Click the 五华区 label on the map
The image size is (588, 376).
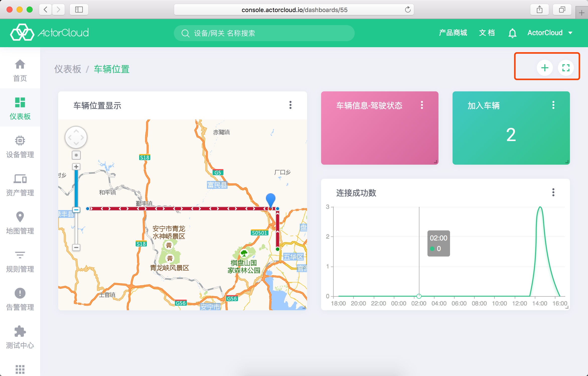pyautogui.click(x=293, y=257)
